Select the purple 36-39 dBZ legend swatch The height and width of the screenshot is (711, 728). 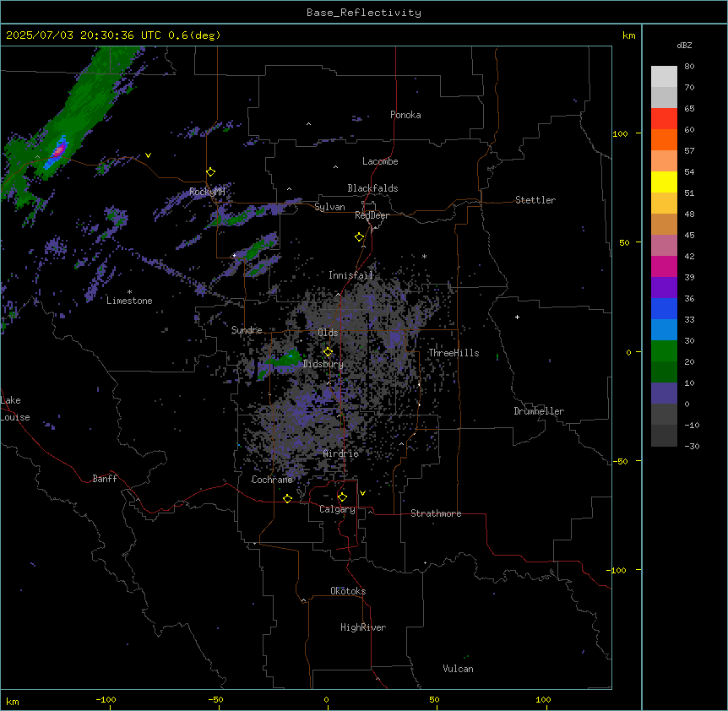[664, 288]
